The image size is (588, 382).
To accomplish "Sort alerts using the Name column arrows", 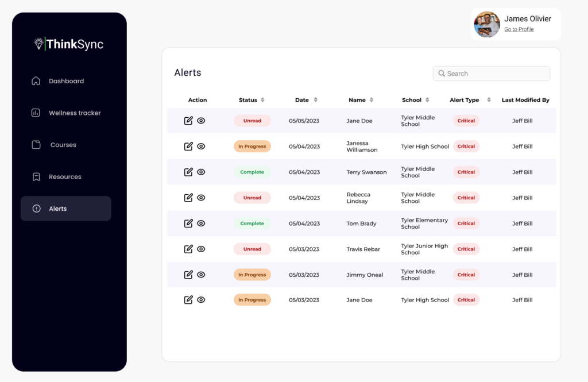I will tap(372, 100).
